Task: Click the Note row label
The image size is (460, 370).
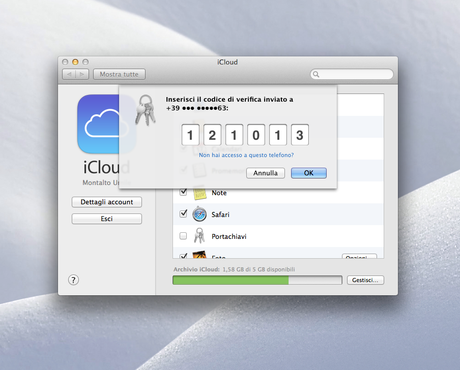Action: (x=219, y=193)
